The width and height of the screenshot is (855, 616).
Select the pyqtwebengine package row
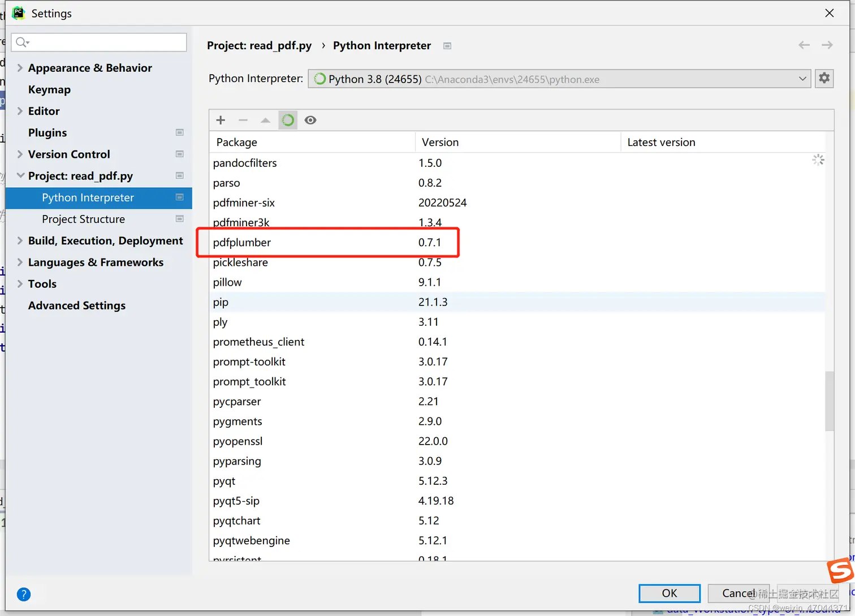click(517, 540)
